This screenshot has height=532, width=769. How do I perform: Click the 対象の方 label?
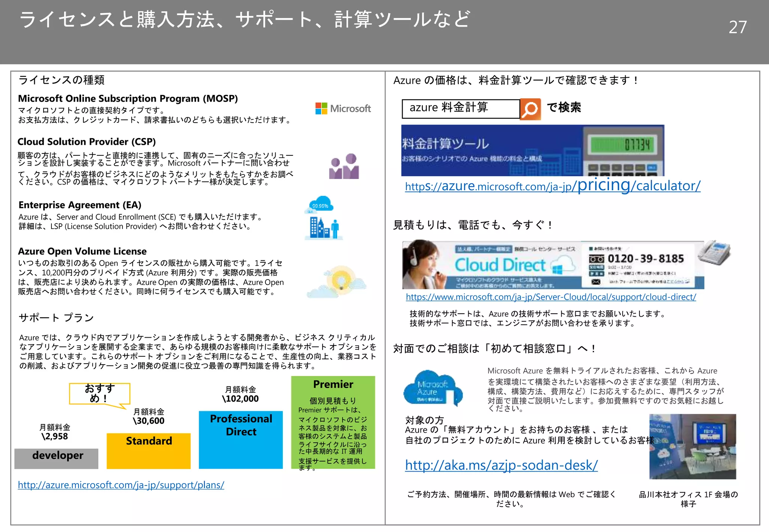point(425,420)
